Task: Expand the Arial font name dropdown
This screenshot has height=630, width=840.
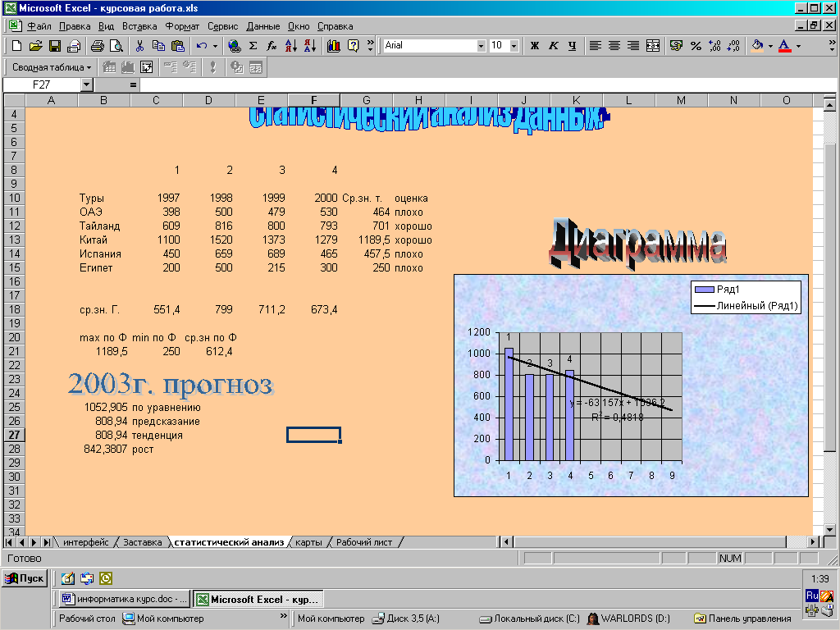Action: pos(482,46)
